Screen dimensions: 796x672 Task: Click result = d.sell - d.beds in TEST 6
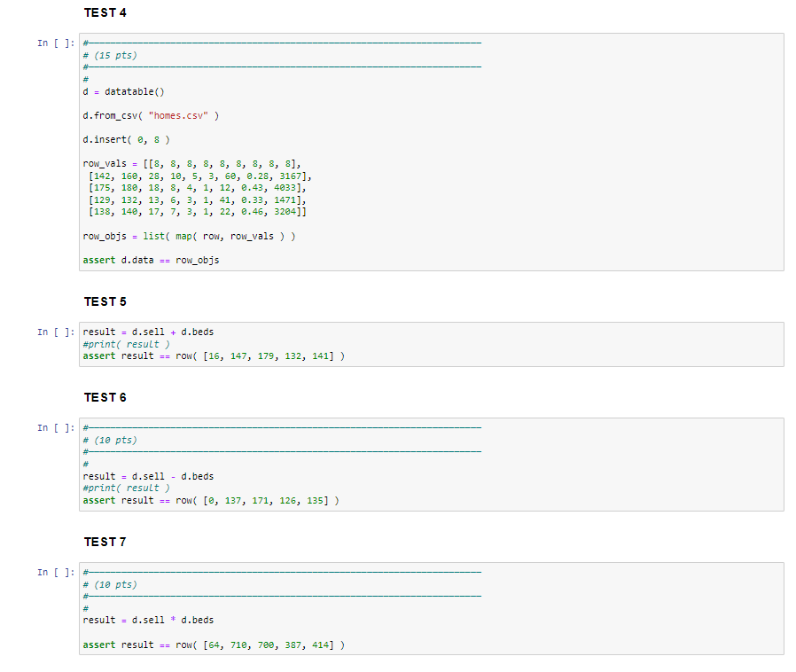tap(147, 476)
